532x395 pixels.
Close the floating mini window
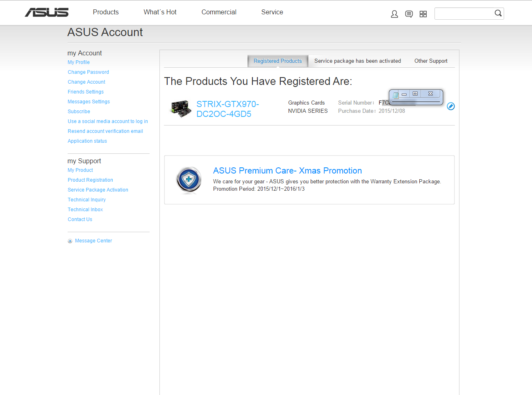[x=431, y=94]
